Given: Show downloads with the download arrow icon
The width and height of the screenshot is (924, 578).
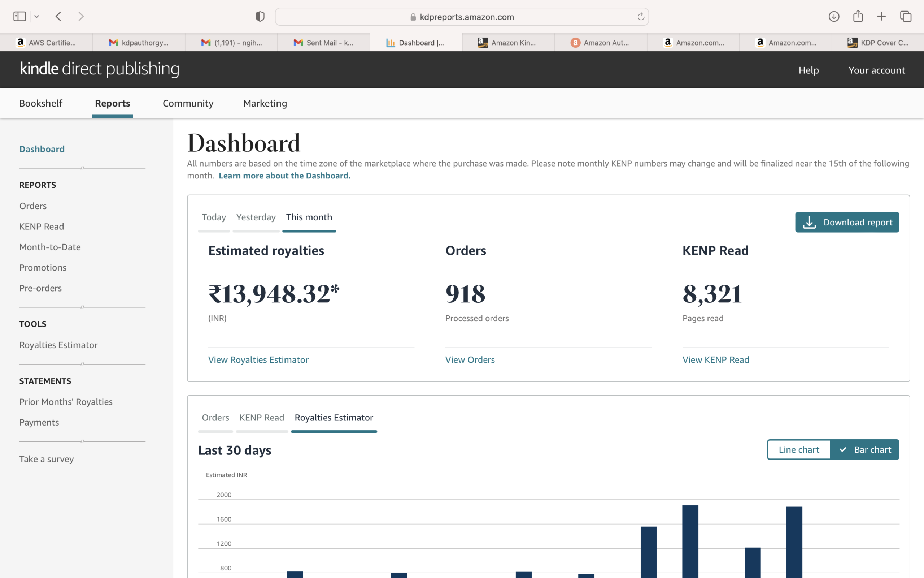Looking at the screenshot, I should tap(834, 17).
